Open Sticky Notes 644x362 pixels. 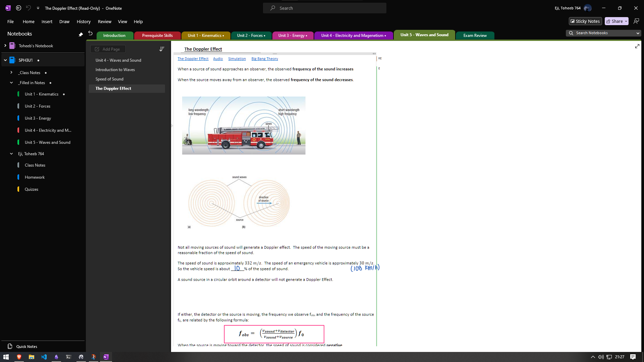[x=585, y=21]
